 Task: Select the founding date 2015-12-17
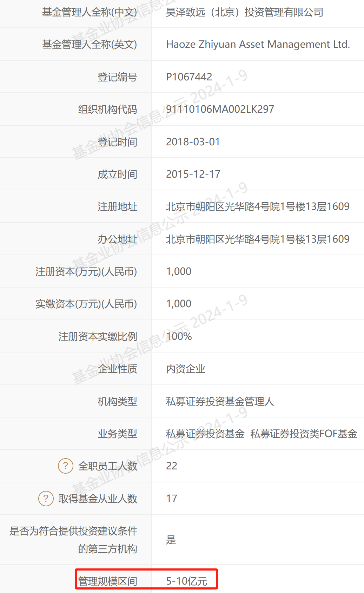[193, 174]
